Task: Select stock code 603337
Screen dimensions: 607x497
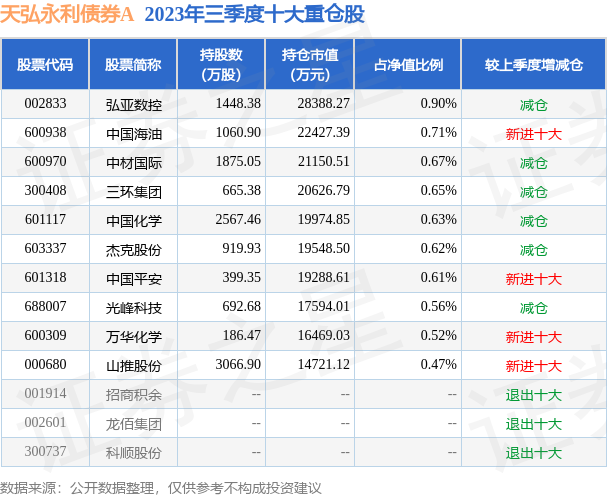Action: (45, 248)
